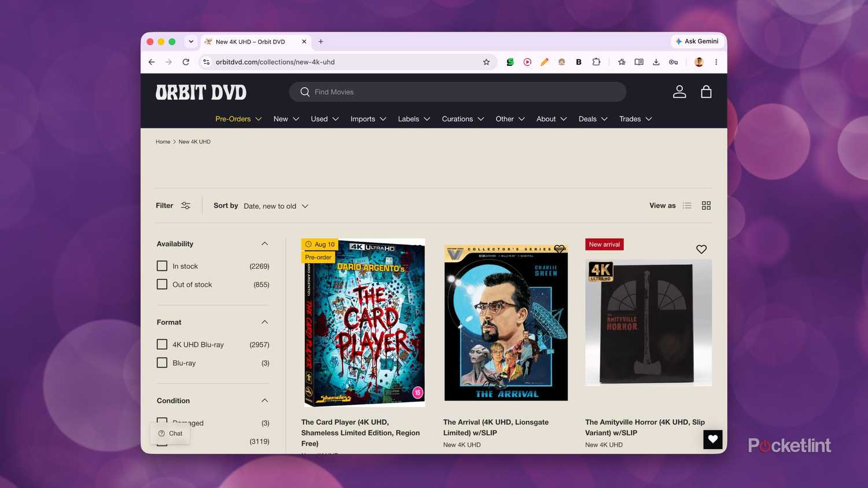868x488 pixels.
Task: Click the browser forward arrow
Action: tap(168, 62)
